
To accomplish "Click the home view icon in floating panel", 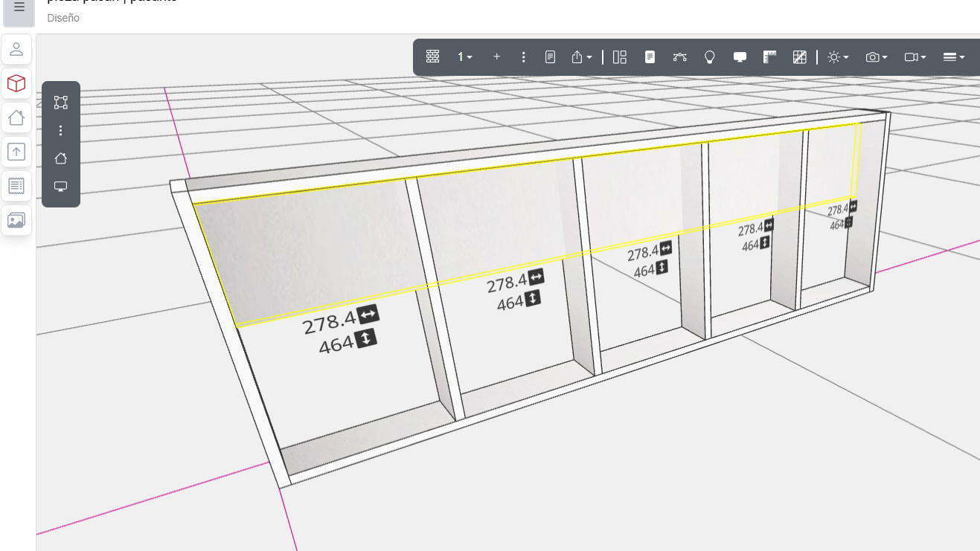I will (x=61, y=158).
